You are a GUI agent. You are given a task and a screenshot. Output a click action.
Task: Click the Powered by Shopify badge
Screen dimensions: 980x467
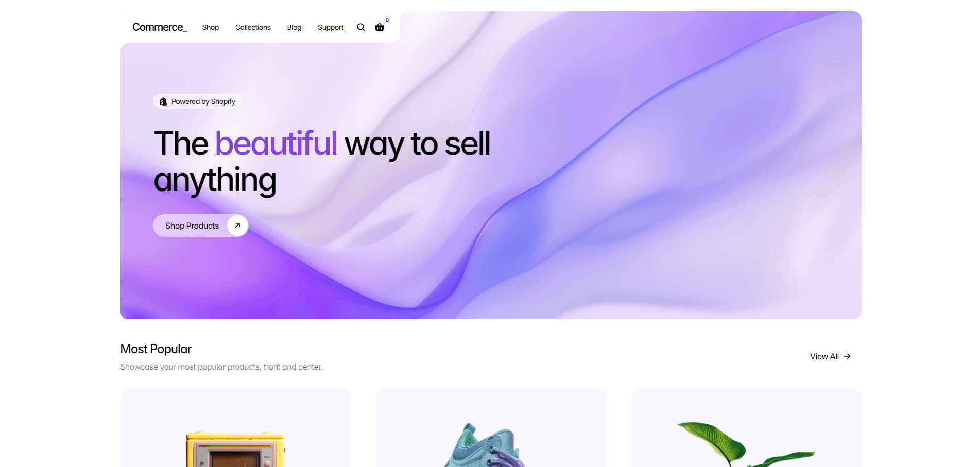197,101
